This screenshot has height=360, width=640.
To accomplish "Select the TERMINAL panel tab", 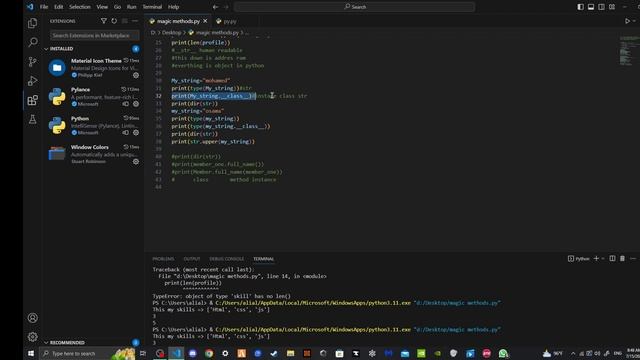I will click(263, 259).
